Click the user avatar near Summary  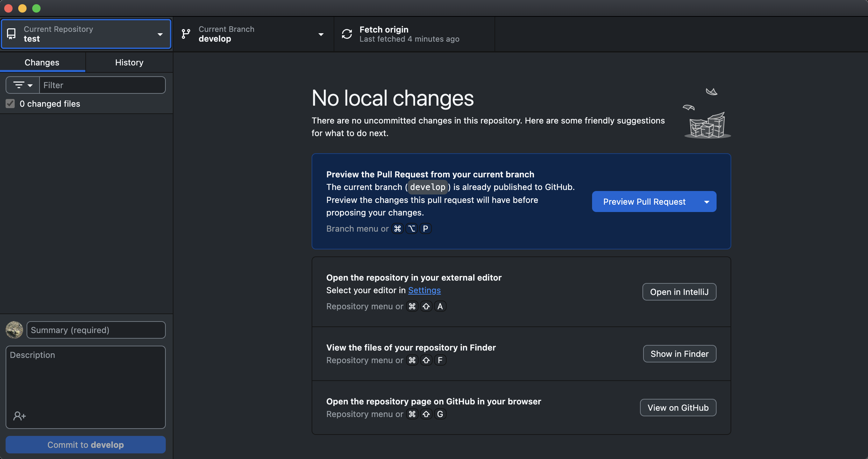tap(14, 330)
